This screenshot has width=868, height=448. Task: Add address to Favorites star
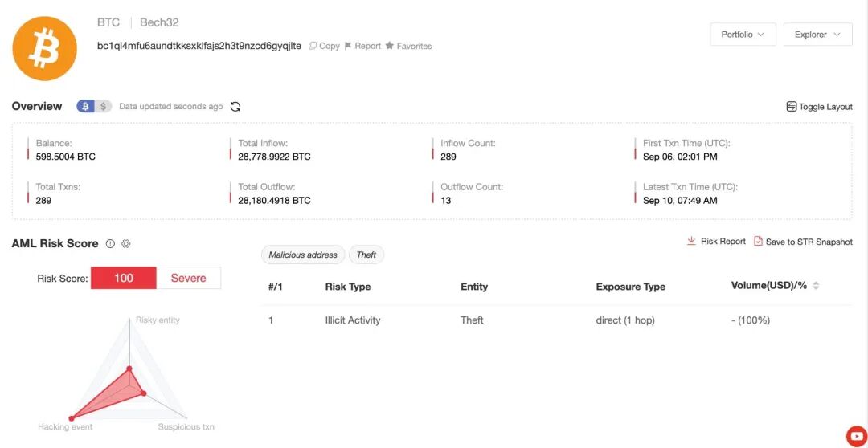(x=390, y=46)
